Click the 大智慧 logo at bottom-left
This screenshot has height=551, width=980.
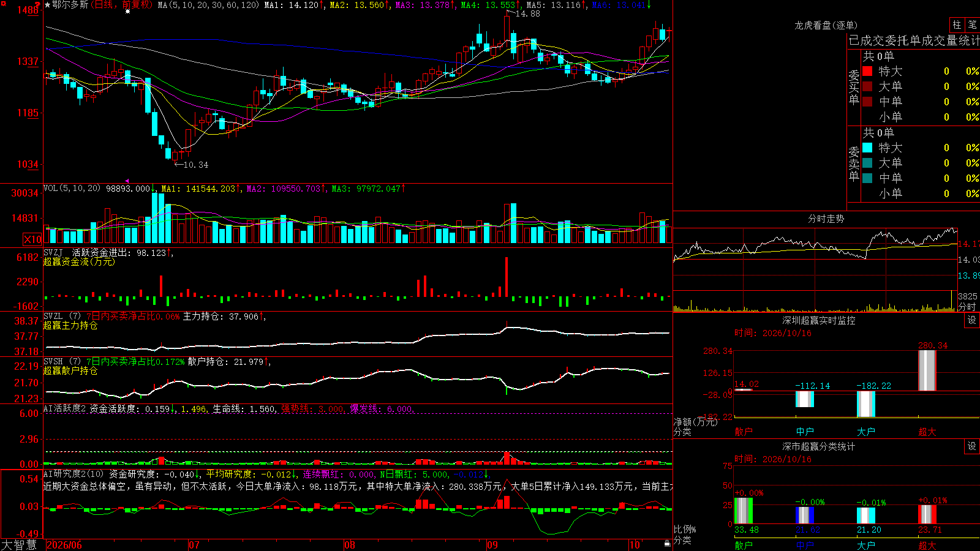coord(19,544)
